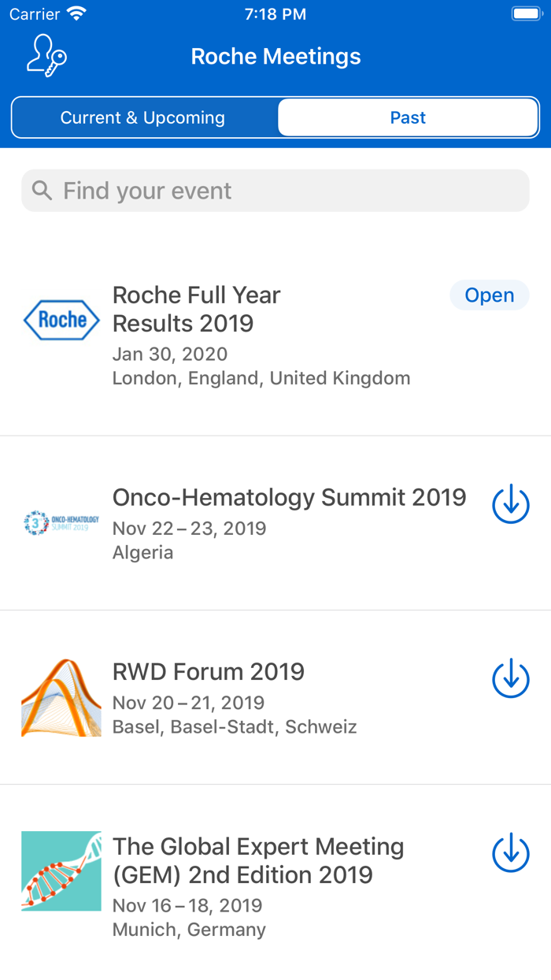551x980 pixels.
Task: Tap the Wi-Fi icon in status bar
Action: point(76,13)
